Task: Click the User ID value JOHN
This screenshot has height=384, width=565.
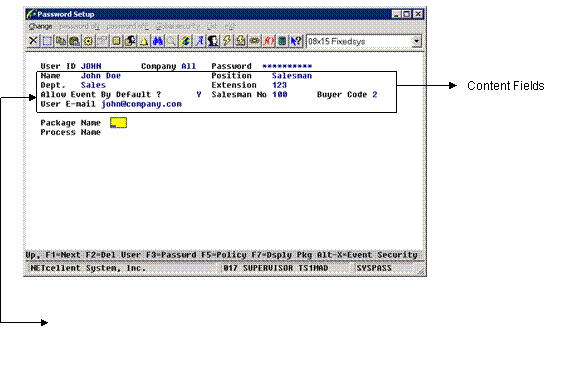Action: [91, 66]
